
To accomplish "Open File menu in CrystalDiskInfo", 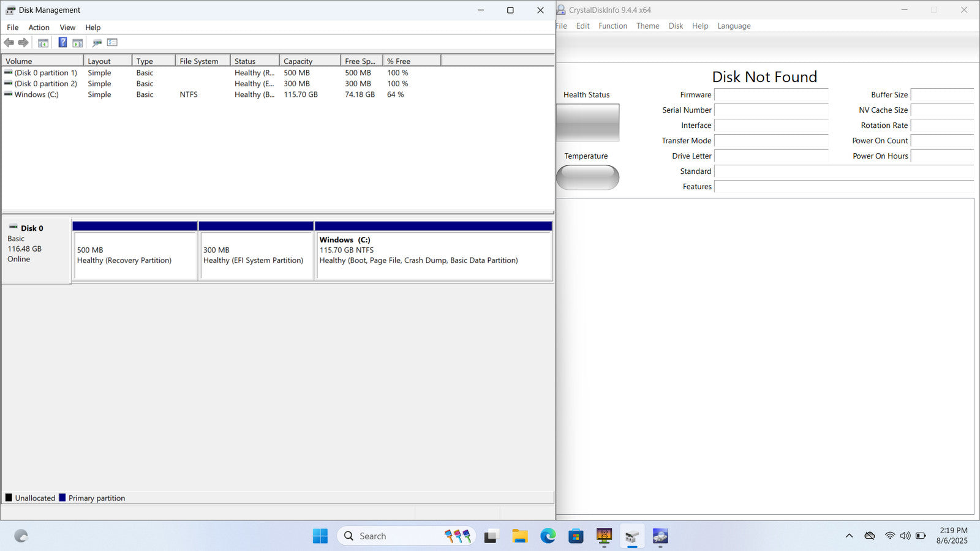I will coord(562,26).
